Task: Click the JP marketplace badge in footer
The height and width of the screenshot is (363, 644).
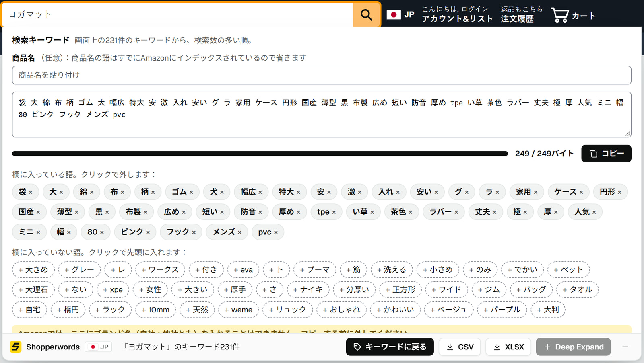Action: [98, 347]
